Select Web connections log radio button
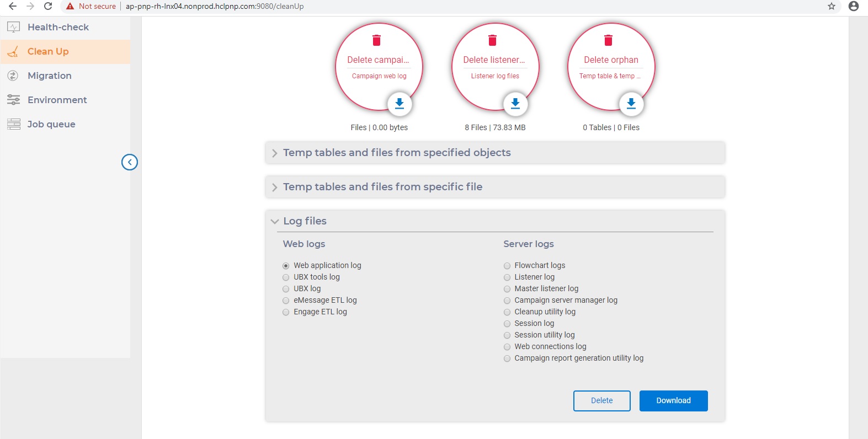Viewport: 868px width, 439px height. point(507,347)
